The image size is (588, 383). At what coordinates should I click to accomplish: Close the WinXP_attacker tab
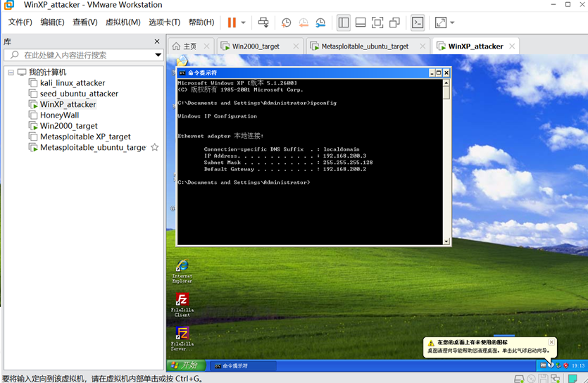[512, 46]
